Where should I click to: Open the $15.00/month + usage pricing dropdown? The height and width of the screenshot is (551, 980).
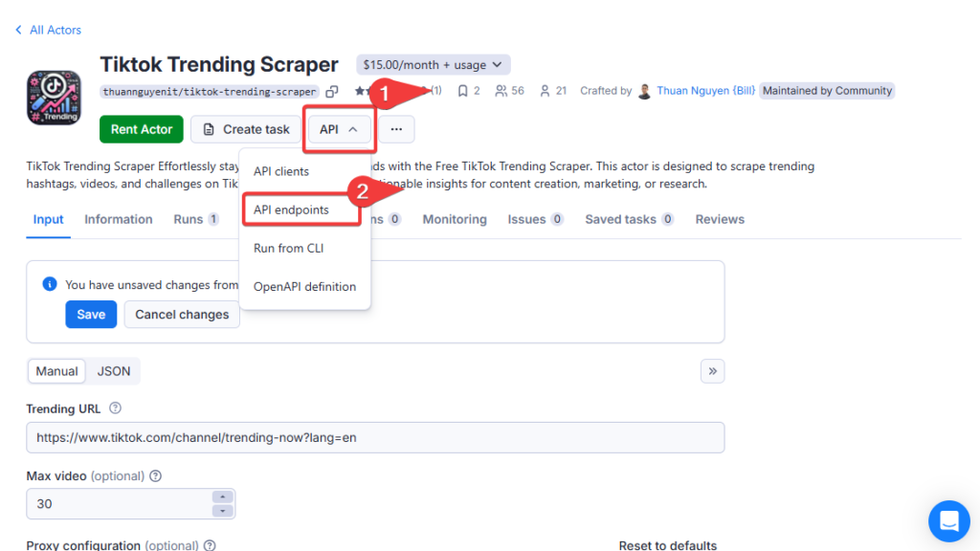coord(433,65)
